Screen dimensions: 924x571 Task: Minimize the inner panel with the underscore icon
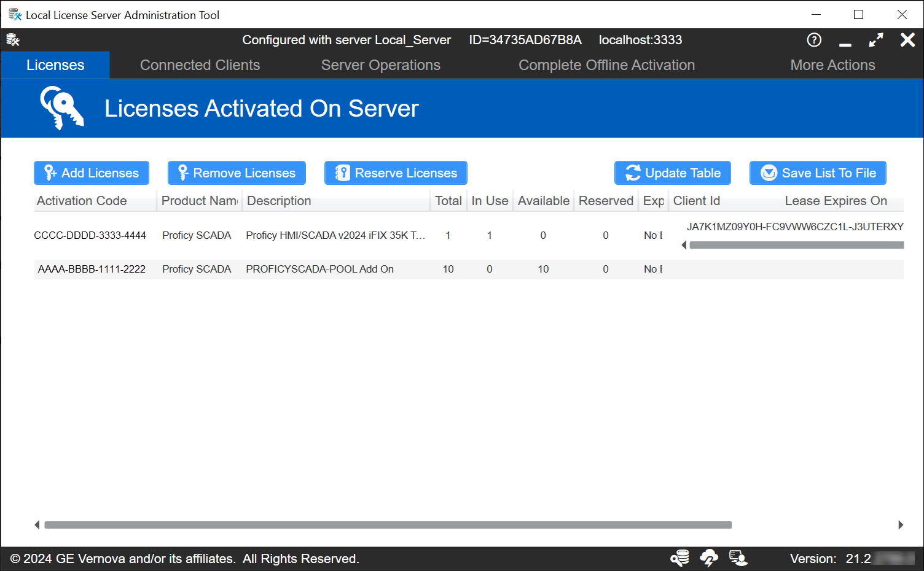pyautogui.click(x=845, y=45)
